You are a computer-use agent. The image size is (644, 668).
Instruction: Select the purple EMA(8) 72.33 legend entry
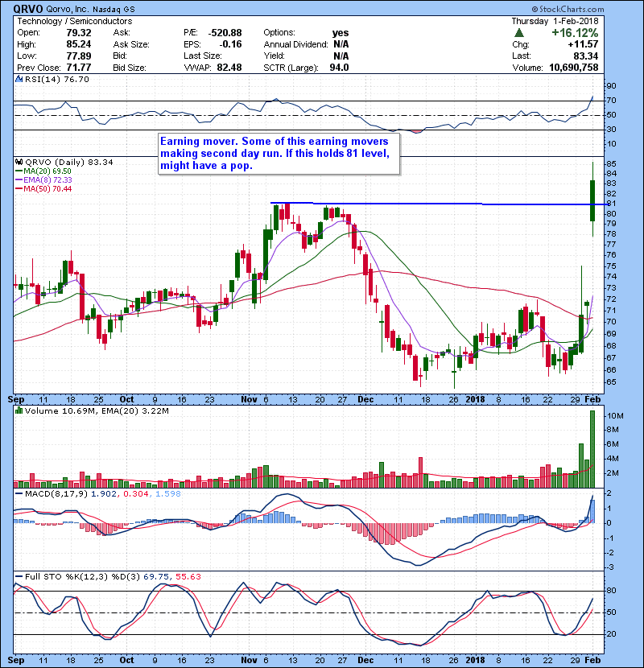coord(43,180)
